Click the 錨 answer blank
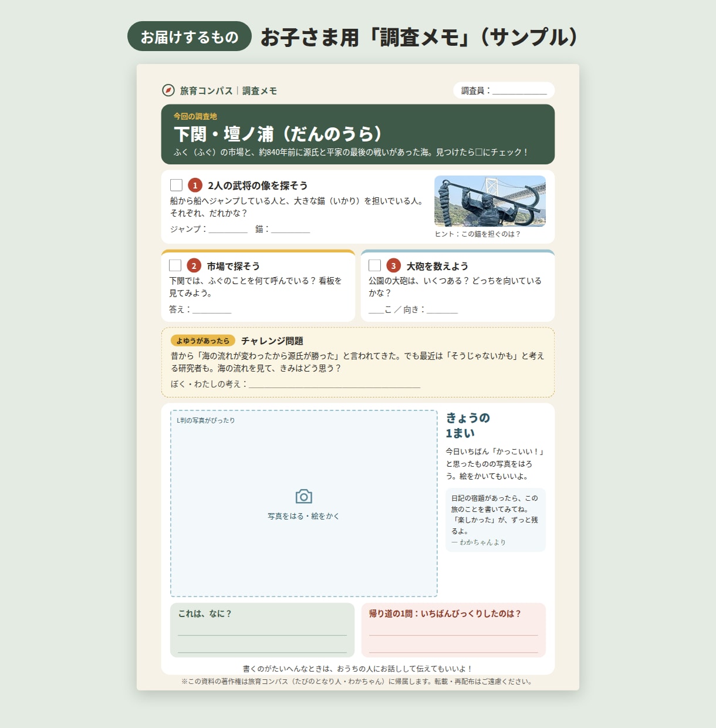 [x=291, y=230]
